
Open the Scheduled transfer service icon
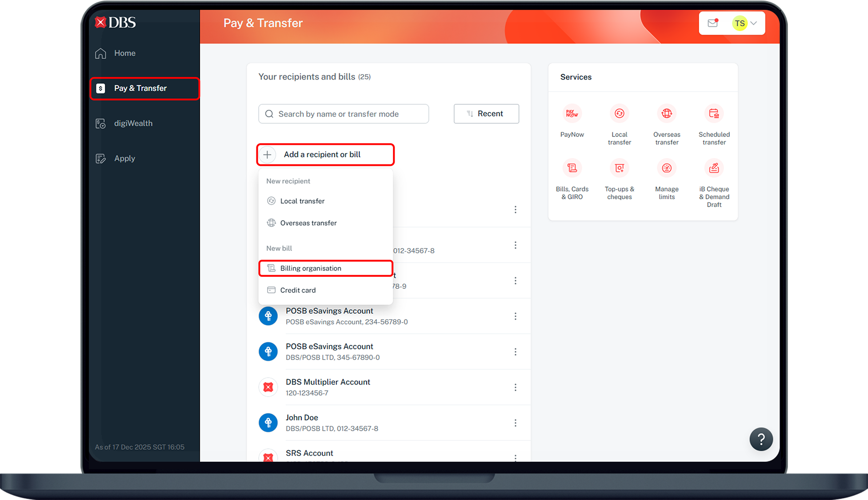714,114
